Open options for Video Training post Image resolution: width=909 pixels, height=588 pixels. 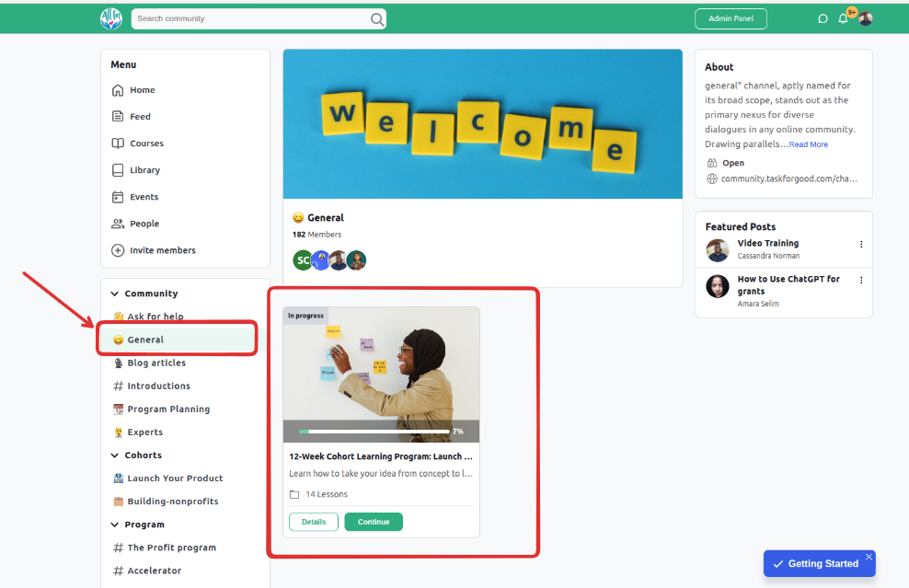click(x=861, y=244)
